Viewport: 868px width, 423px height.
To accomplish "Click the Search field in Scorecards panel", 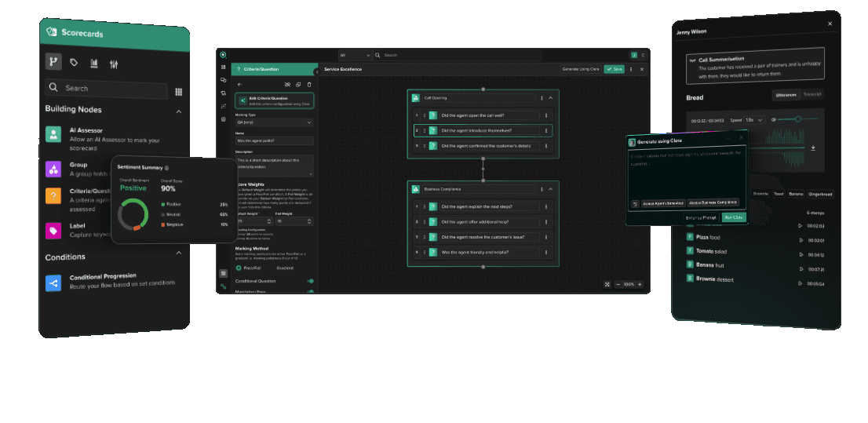I will click(x=106, y=89).
